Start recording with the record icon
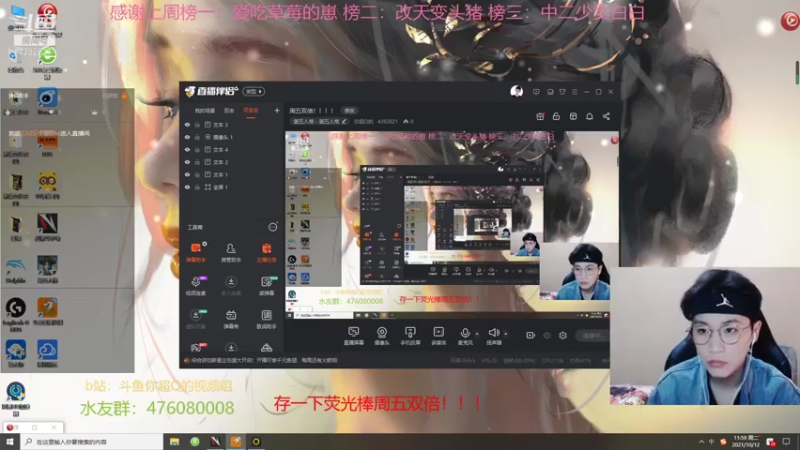Viewport: 800px width, 450px height. point(531,335)
